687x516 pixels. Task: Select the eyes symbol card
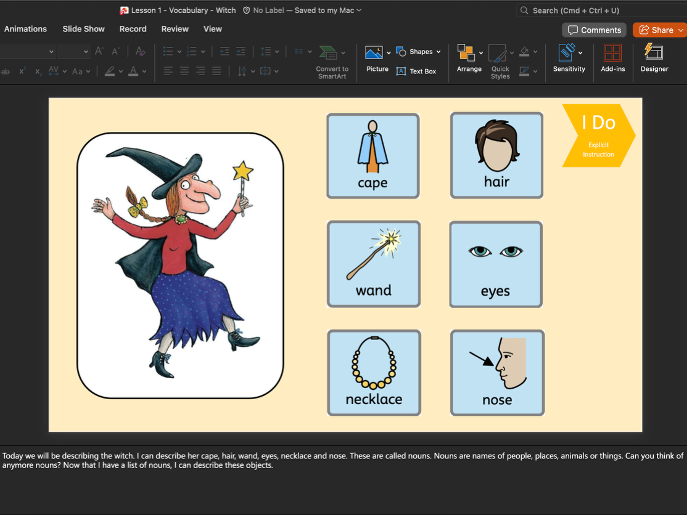[x=496, y=264]
